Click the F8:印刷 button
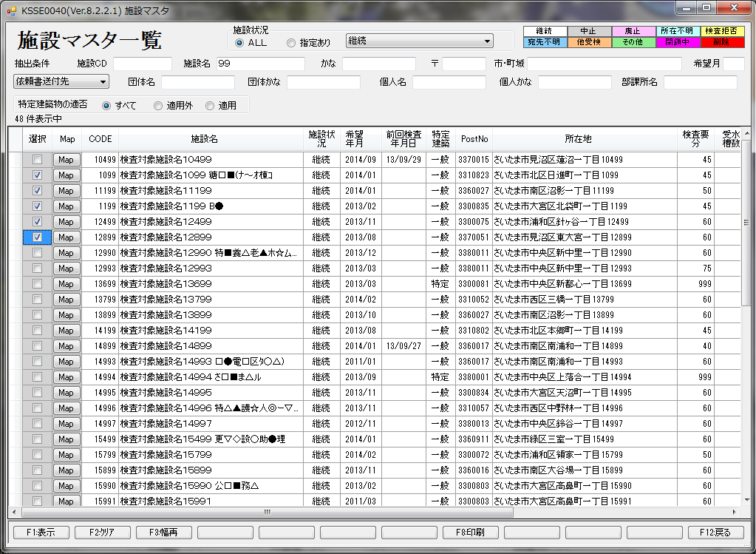Image resolution: width=756 pixels, height=554 pixels. tap(471, 533)
